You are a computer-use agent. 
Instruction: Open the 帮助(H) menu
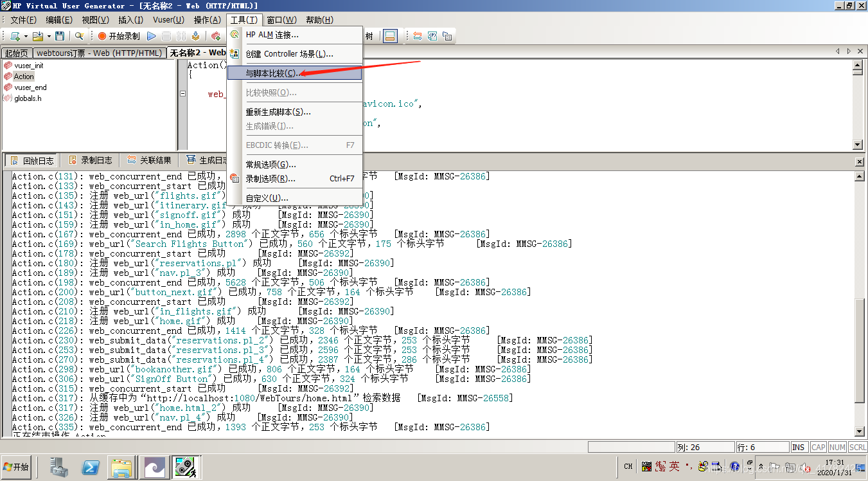[319, 20]
